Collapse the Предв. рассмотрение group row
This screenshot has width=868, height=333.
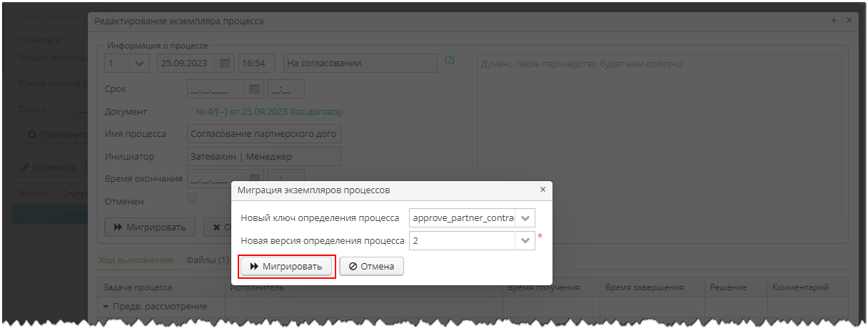coord(106,307)
